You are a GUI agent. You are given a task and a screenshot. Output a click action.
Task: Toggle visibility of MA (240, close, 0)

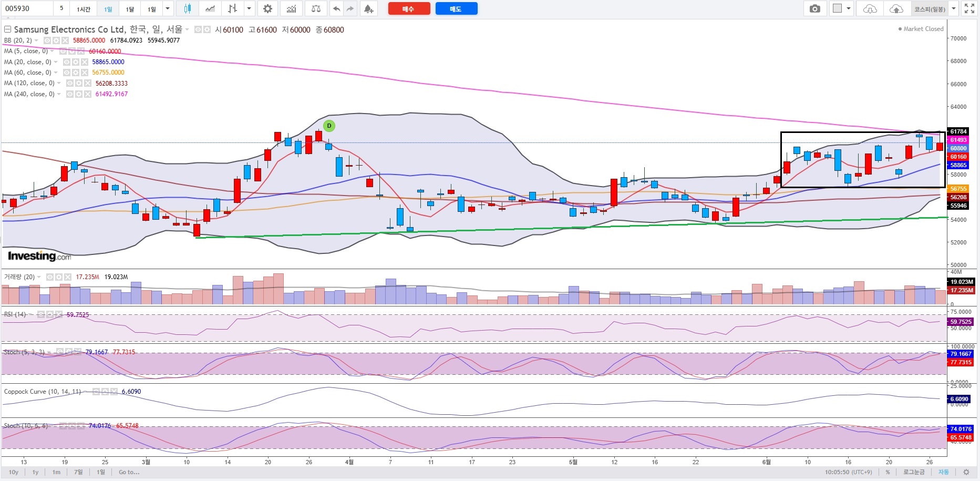click(69, 94)
